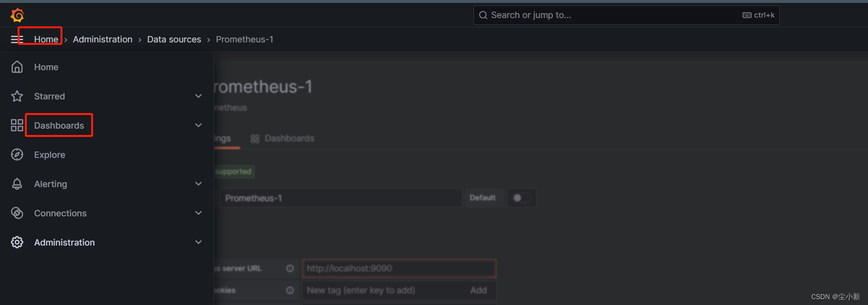Click info icon beside the cookies field

290,290
